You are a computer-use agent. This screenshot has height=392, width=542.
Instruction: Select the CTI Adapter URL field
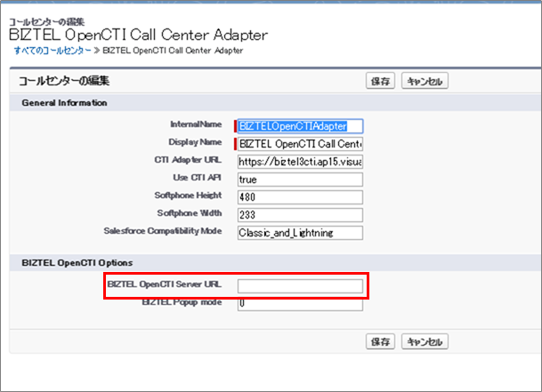(x=300, y=162)
